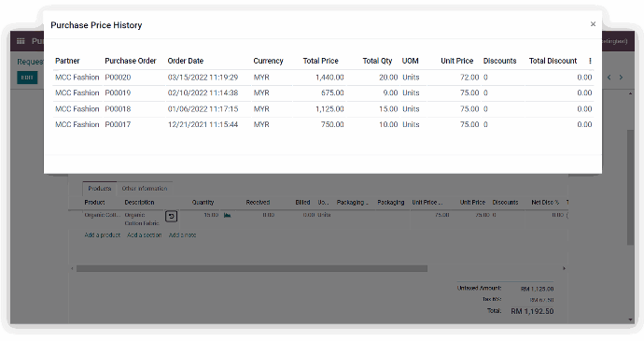Viewport: 644px width, 341px height.
Task: Sort by Currency column header
Action: (268, 61)
